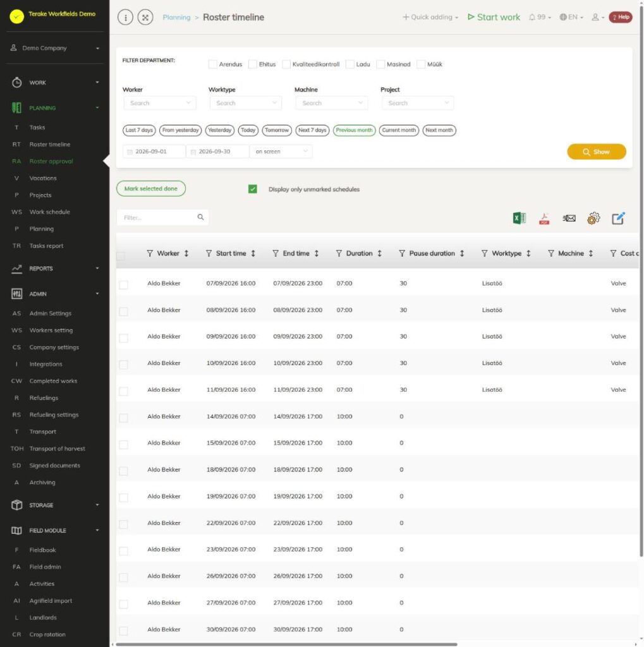The image size is (644, 647).
Task: Open the Worker search dropdown
Action: (x=160, y=103)
